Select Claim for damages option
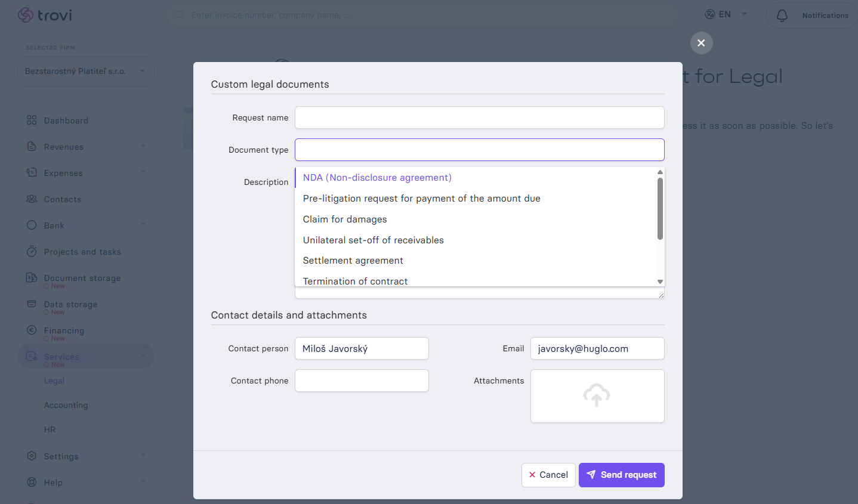The height and width of the screenshot is (504, 858). pos(476,219)
